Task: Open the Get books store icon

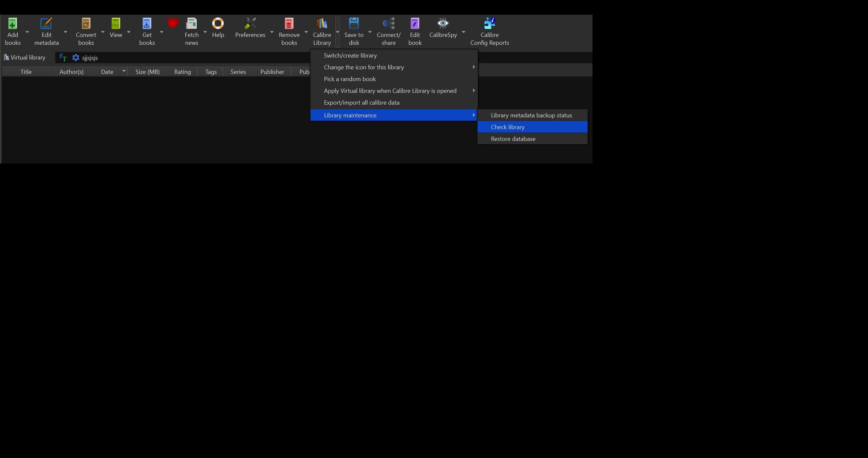Action: (147, 24)
